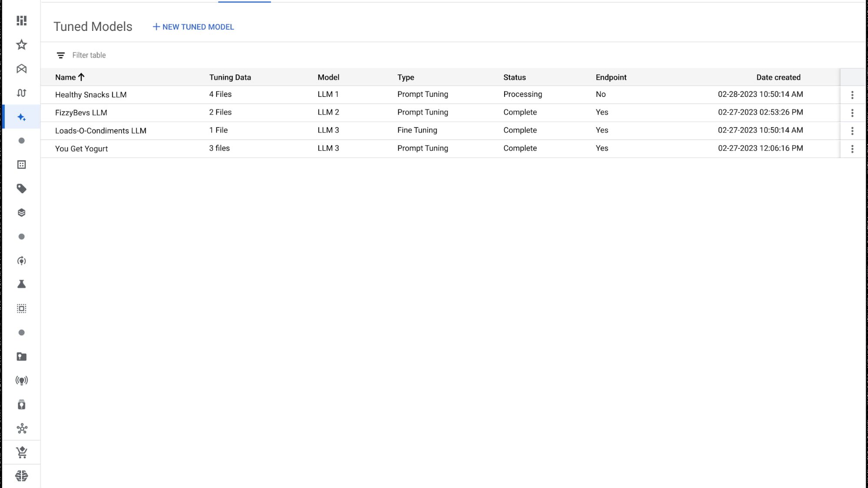Screen dimensions: 868x488
Task: Sort by Tuning Data column header
Action: tap(230, 77)
